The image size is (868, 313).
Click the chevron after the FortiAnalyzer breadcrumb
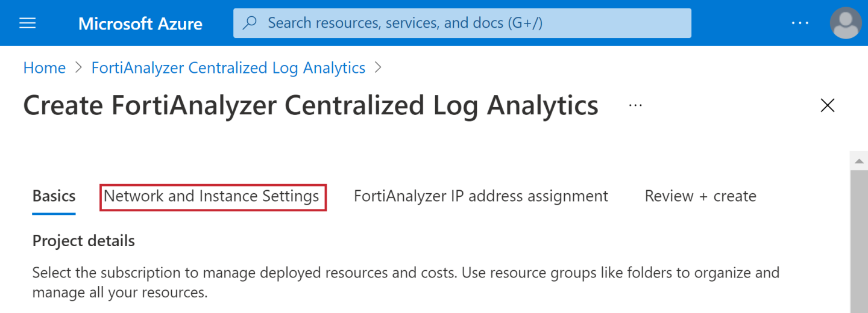[x=379, y=68]
